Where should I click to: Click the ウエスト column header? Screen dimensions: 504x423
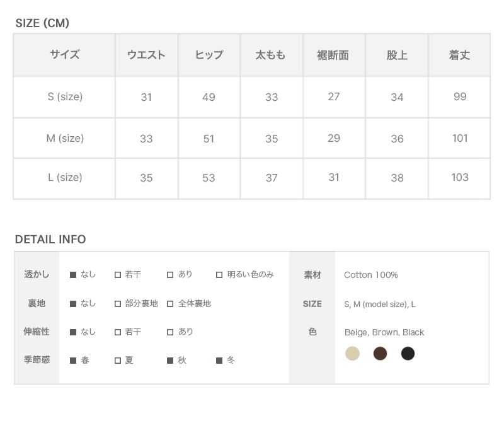click(146, 55)
